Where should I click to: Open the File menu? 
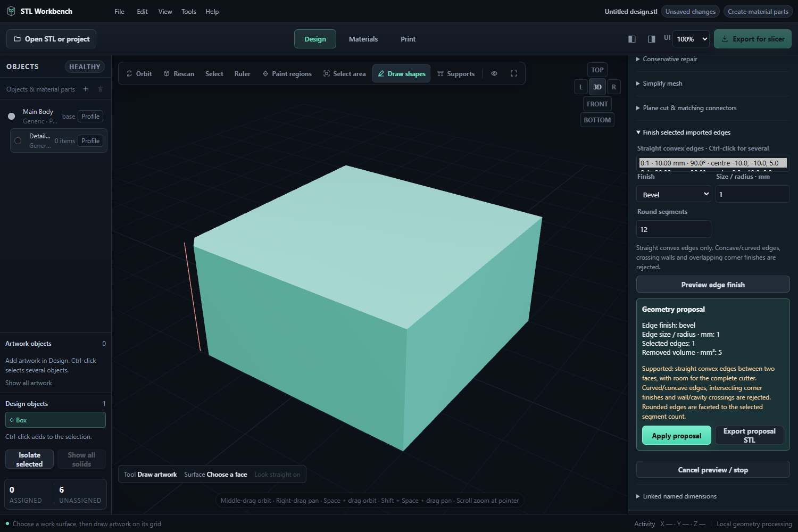click(120, 11)
